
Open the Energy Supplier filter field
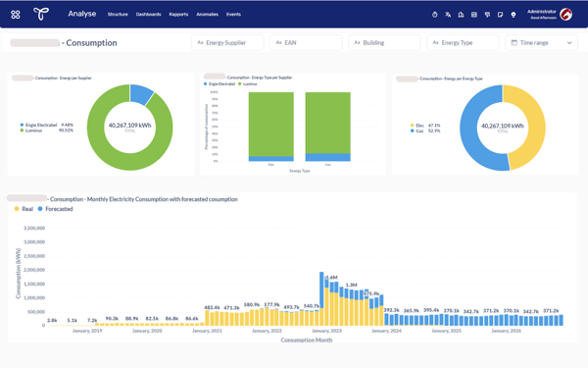227,43
